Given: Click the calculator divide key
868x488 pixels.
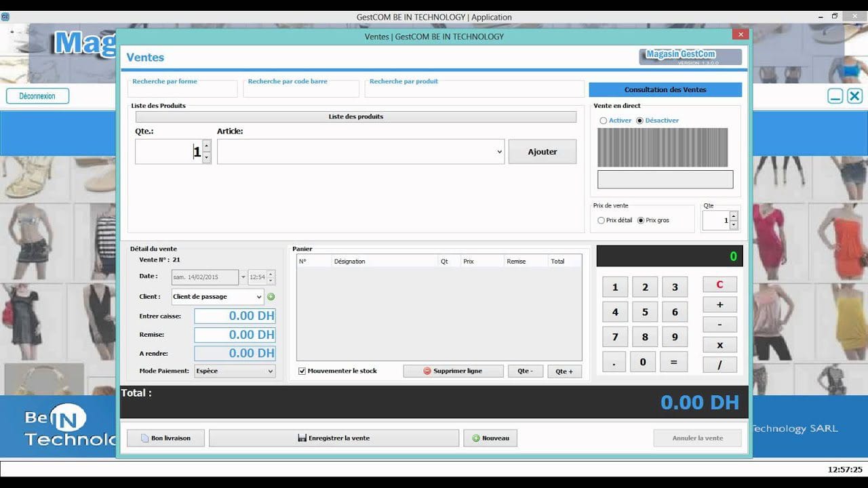Looking at the screenshot, I should pyautogui.click(x=719, y=365).
